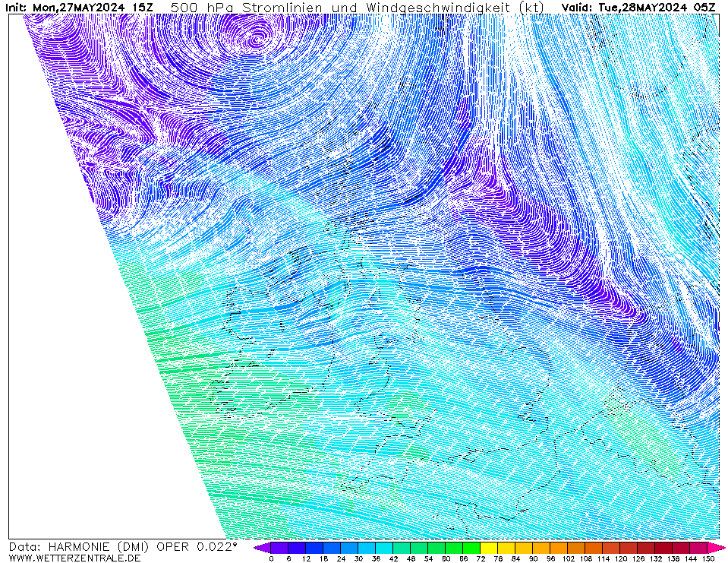Viewport: 728px width, 563px height.
Task: Click the legend value 90
Action: 533,558
